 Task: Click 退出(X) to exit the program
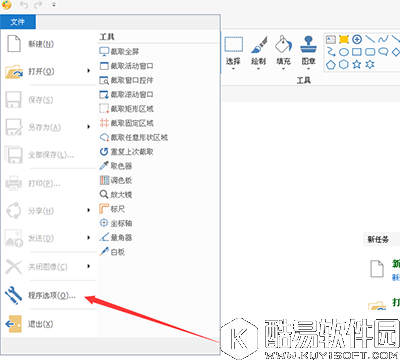(x=40, y=324)
